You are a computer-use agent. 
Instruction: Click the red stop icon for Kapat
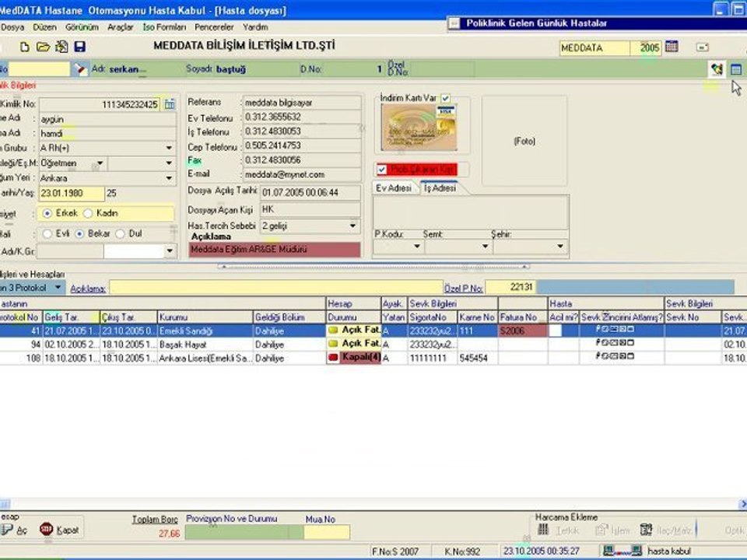(46, 529)
